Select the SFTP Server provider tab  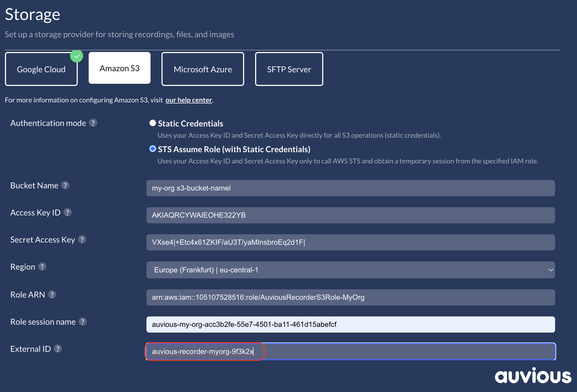click(289, 69)
